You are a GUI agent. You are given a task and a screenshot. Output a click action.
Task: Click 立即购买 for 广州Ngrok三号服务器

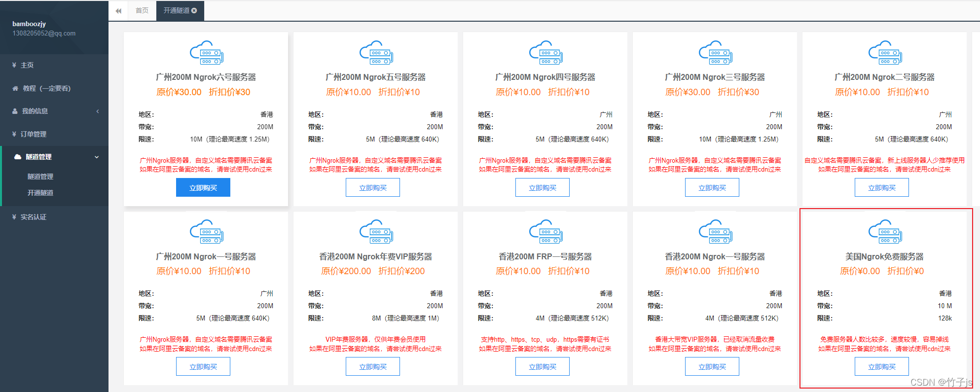pyautogui.click(x=712, y=187)
